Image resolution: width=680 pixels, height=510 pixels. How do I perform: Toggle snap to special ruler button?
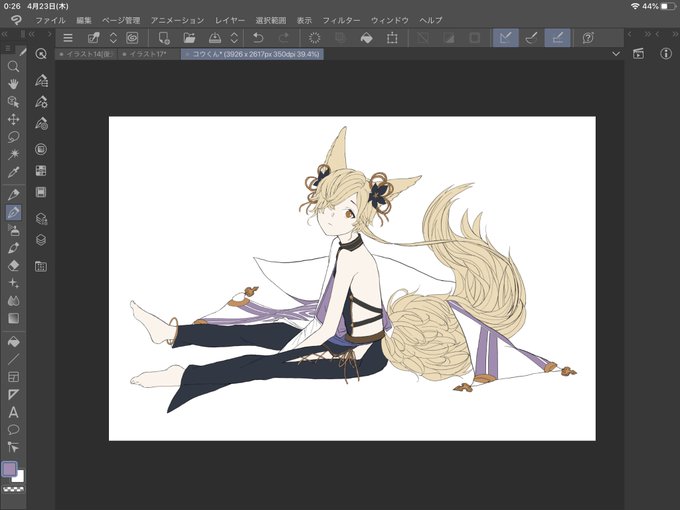(532, 38)
